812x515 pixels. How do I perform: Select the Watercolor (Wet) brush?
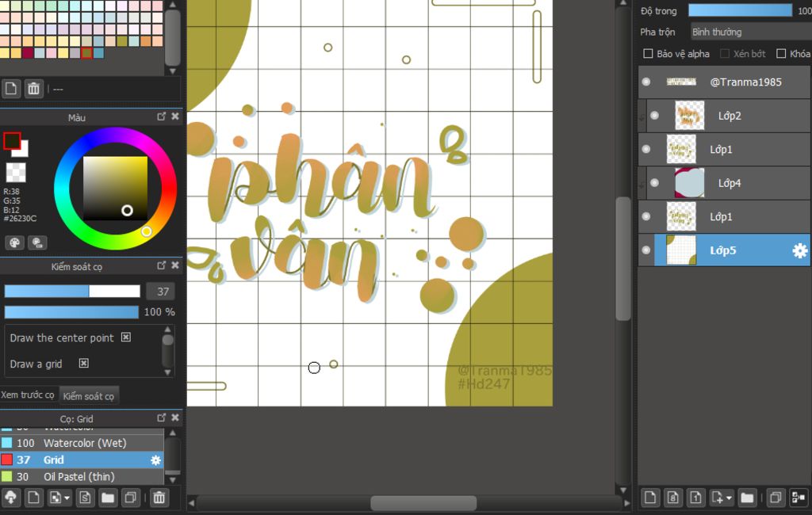82,443
